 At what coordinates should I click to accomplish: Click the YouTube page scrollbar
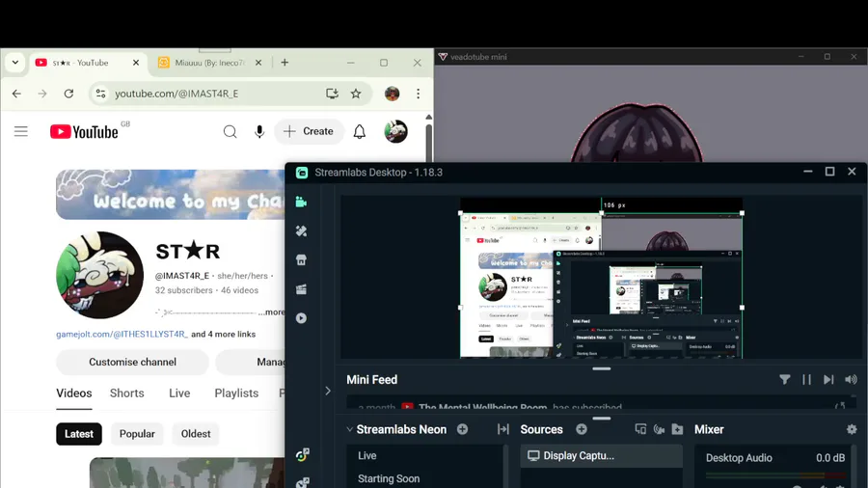click(428, 144)
